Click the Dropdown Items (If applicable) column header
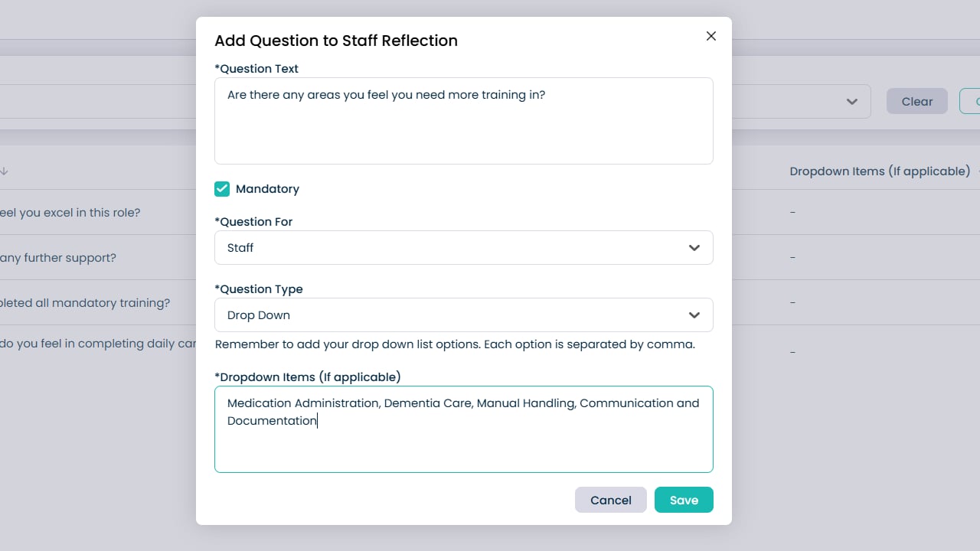This screenshot has width=980, height=551. coord(880,171)
